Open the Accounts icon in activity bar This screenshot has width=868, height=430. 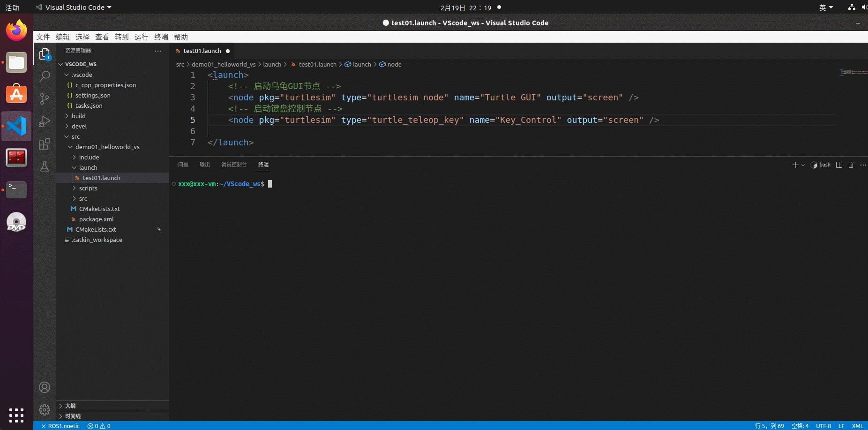pos(45,387)
